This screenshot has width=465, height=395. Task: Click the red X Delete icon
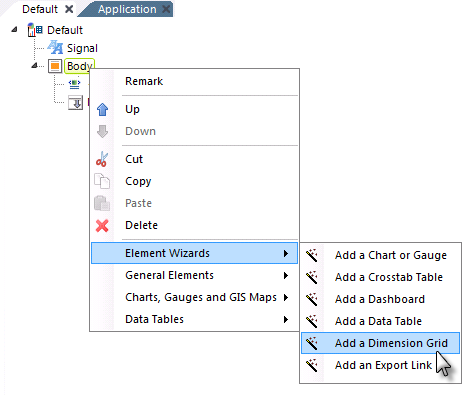(102, 226)
